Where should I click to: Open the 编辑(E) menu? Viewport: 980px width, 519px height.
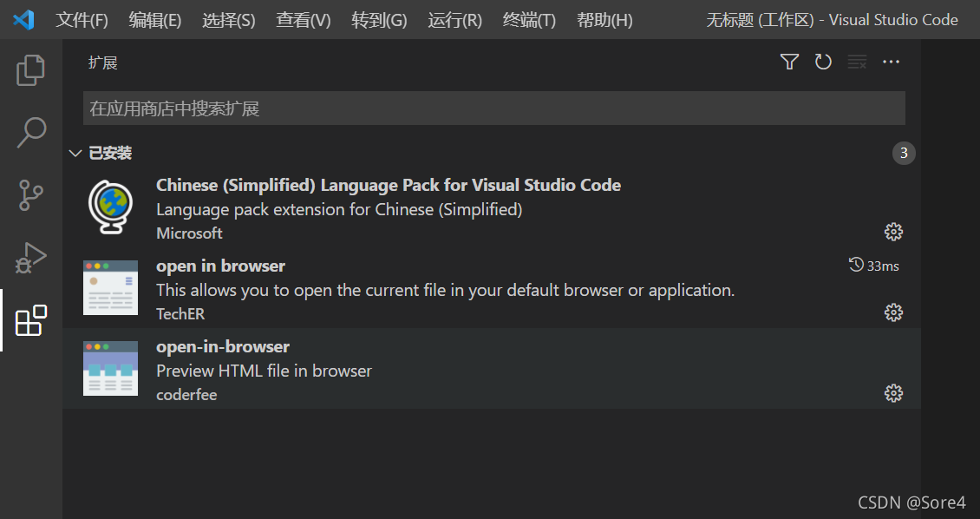tap(155, 21)
